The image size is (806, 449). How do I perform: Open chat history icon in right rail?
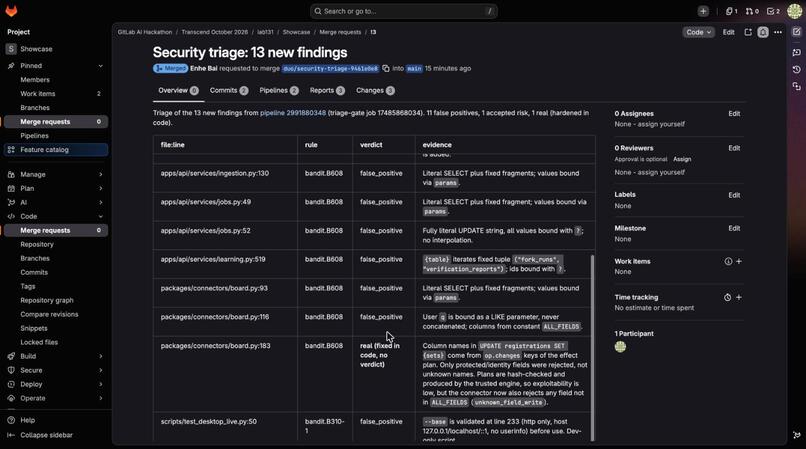click(x=797, y=69)
